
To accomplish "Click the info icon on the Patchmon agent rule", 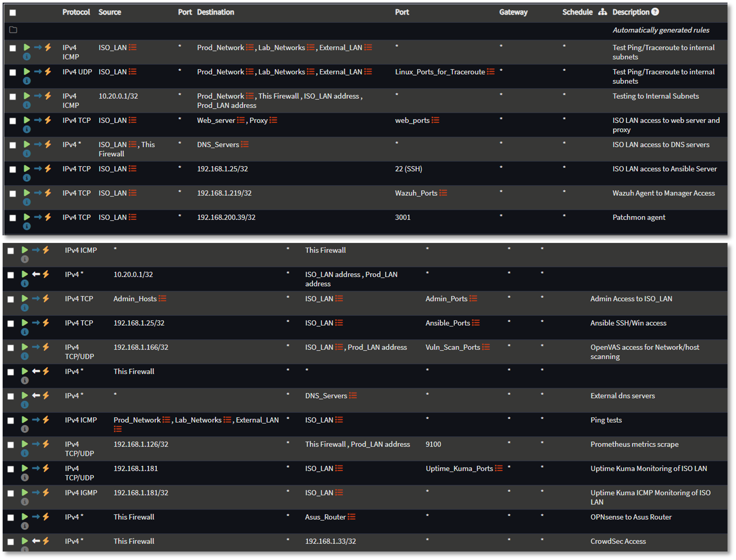I will 27,226.
